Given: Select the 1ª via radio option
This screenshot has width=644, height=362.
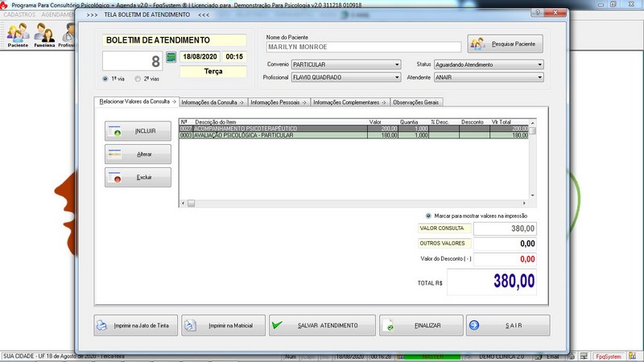Looking at the screenshot, I should click(105, 79).
